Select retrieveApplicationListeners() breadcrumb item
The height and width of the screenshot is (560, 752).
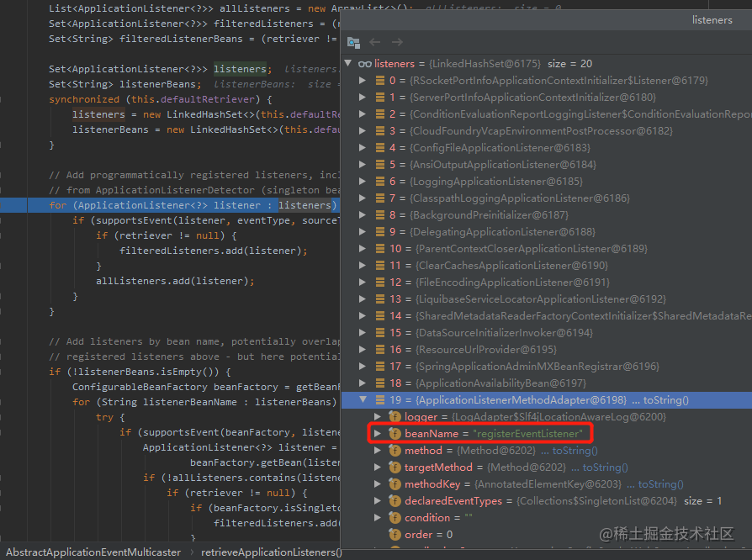tap(271, 552)
